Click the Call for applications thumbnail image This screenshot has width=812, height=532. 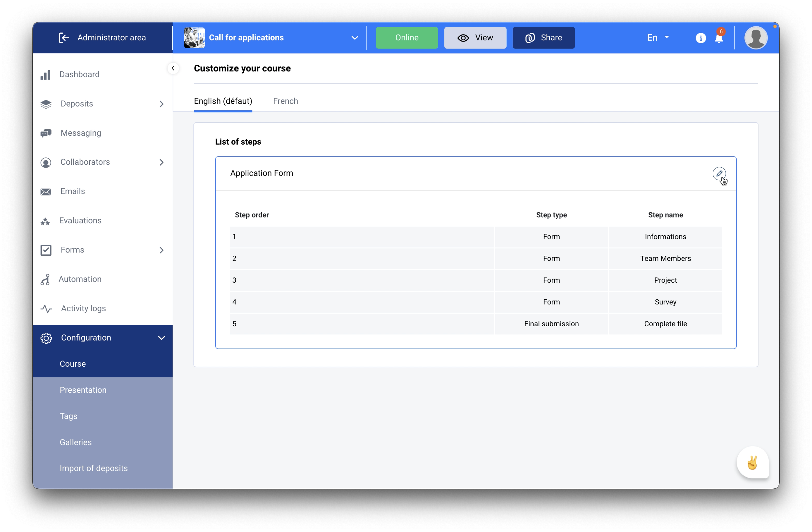194,37
